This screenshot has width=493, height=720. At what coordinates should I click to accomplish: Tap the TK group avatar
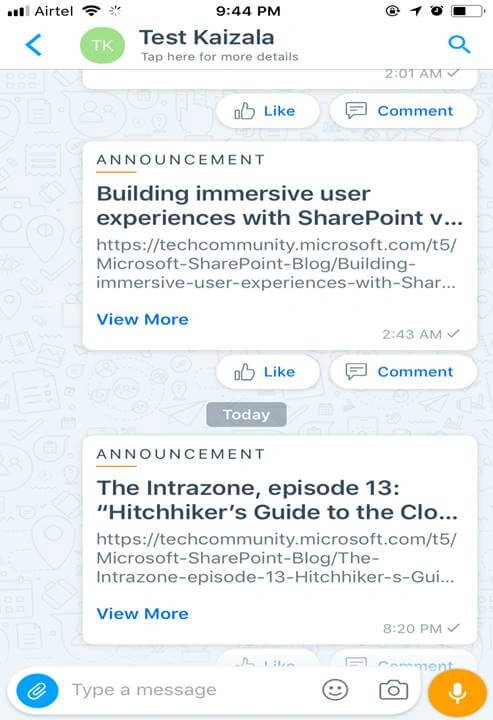(x=102, y=45)
